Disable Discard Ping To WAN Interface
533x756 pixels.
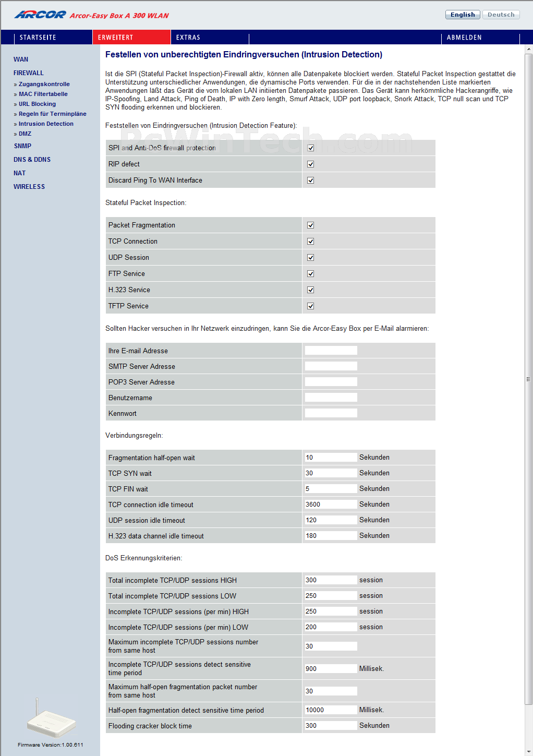pyautogui.click(x=310, y=181)
